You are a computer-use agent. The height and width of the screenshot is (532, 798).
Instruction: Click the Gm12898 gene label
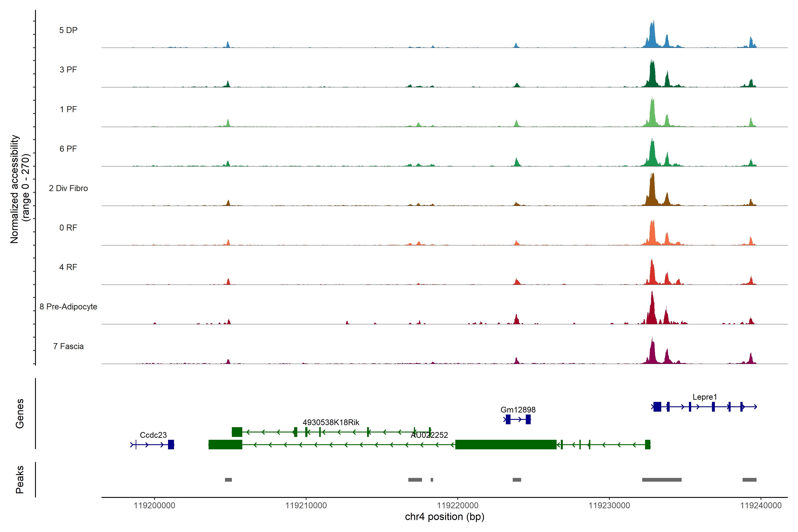tap(518, 409)
